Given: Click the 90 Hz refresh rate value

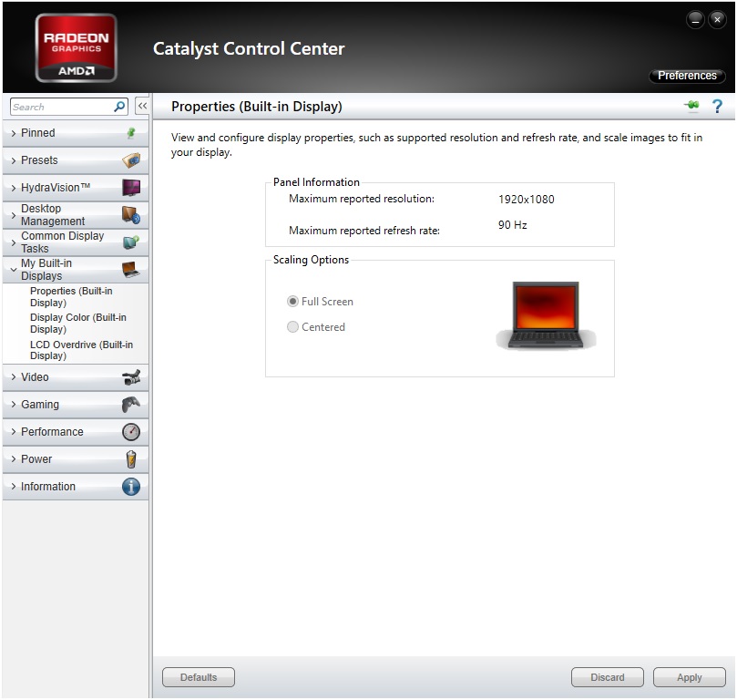Looking at the screenshot, I should point(512,225).
